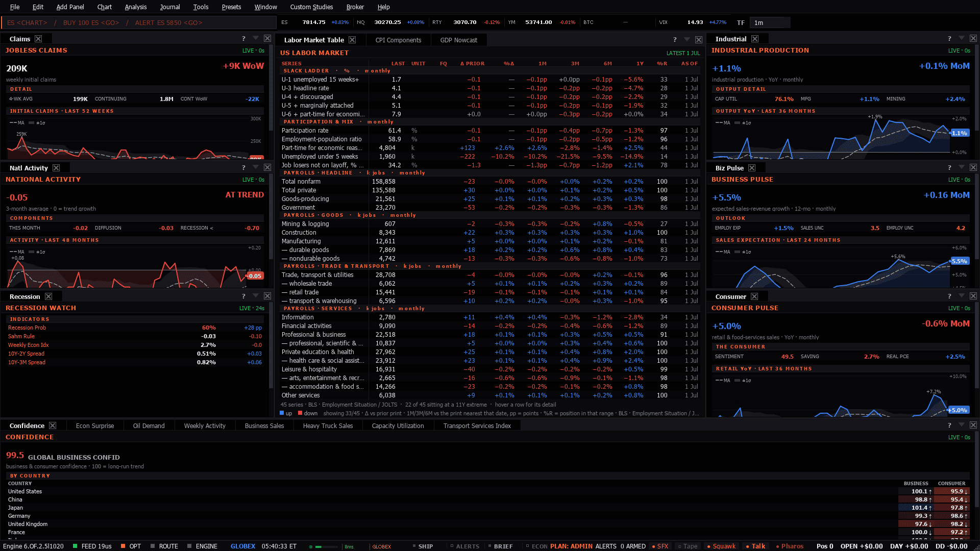Toggle SFX sound in status bar

click(660, 546)
